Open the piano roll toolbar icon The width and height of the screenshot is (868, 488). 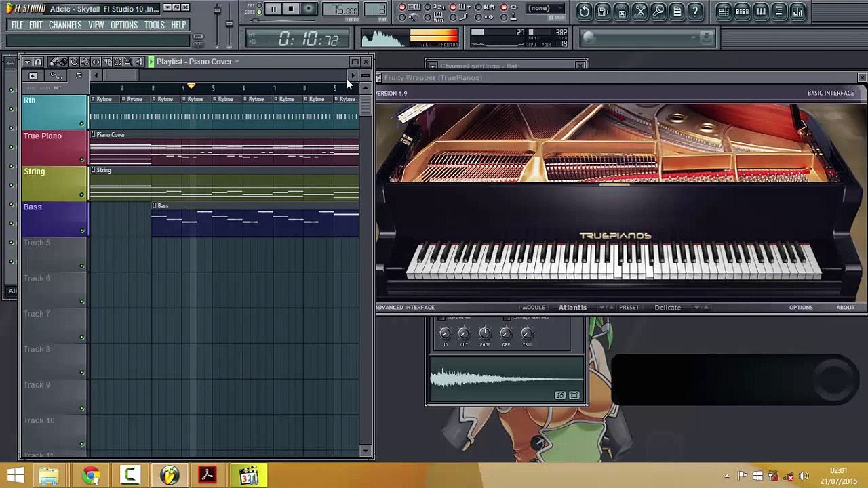click(761, 12)
